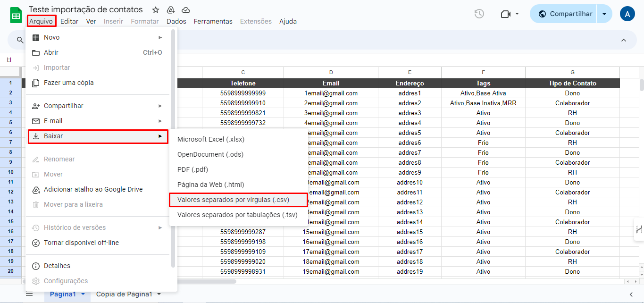
Task: Select Valores separados por vírgulas (.csv)
Action: 233,200
